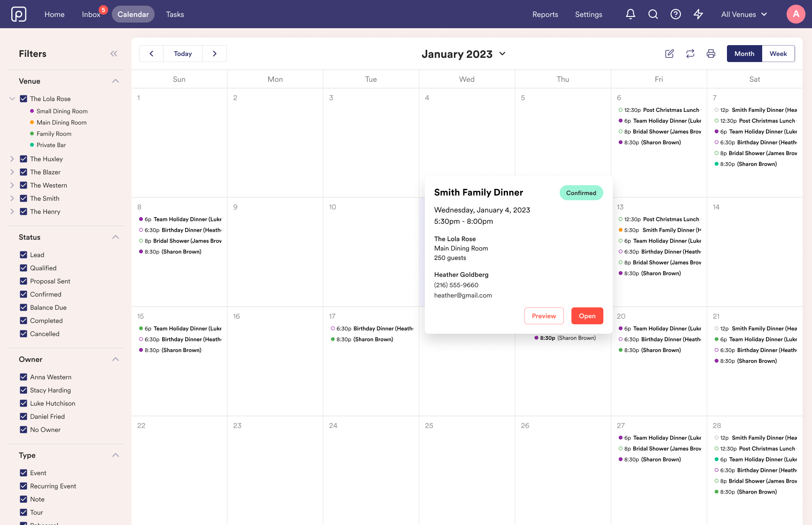Print the calendar using printer icon
The image size is (812, 525).
click(710, 54)
